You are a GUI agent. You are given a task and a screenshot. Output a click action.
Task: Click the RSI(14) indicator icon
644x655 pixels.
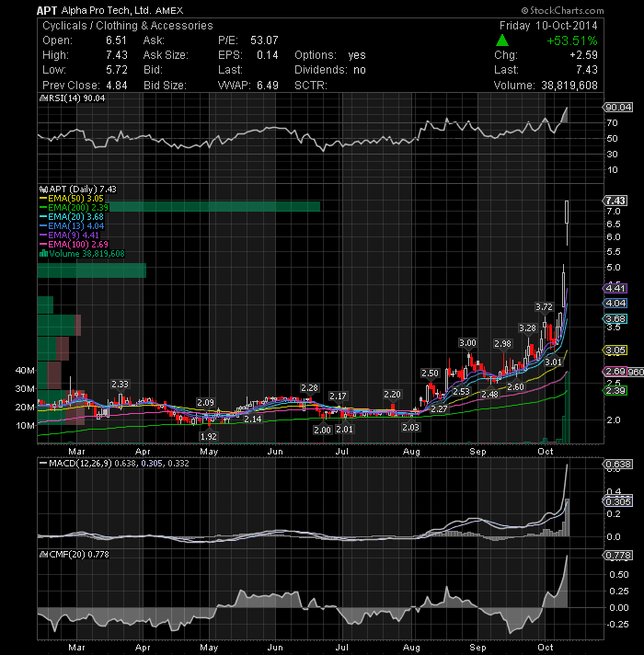pos(43,98)
